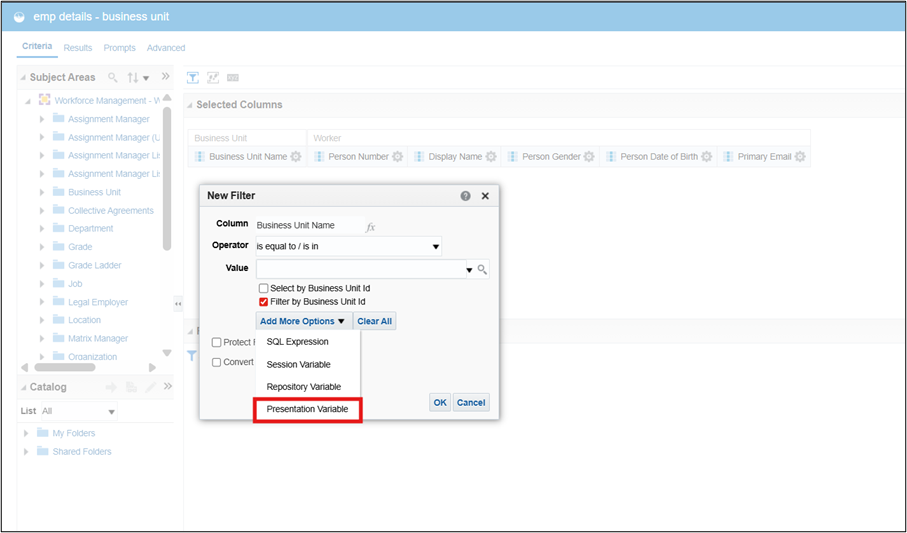Image resolution: width=907 pixels, height=533 pixels.
Task: Select Presentation Variable from the menu
Action: pos(307,409)
